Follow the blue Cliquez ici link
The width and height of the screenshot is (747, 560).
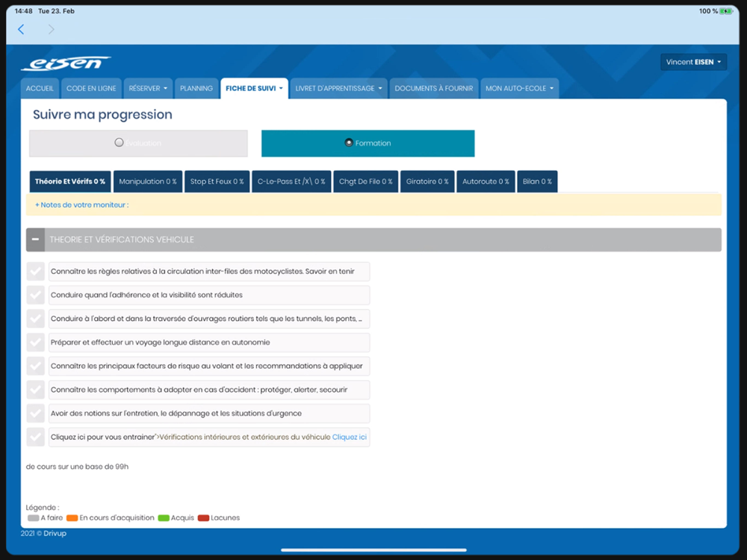click(x=349, y=437)
